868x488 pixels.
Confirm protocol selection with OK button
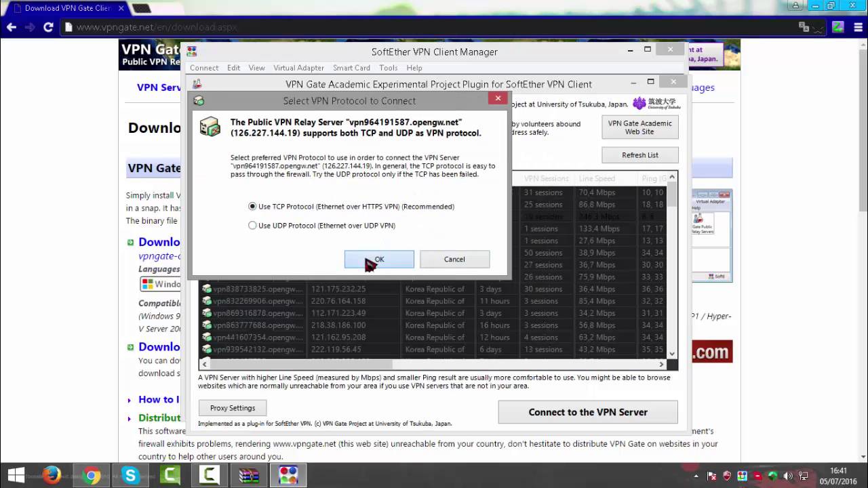pyautogui.click(x=379, y=259)
